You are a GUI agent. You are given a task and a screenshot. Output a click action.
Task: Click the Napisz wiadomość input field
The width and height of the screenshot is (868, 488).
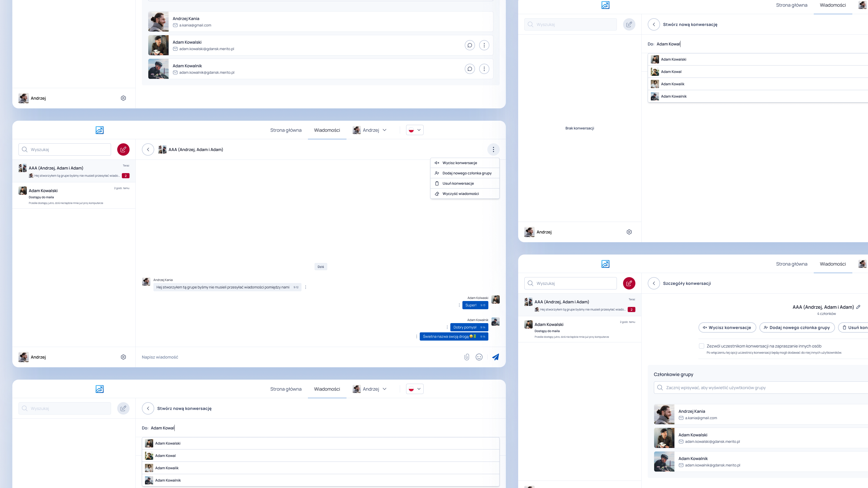click(x=202, y=357)
